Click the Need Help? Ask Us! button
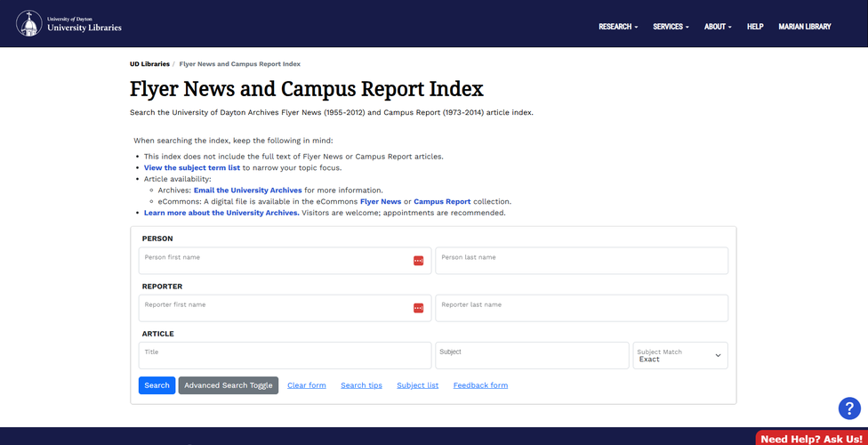Image resolution: width=868 pixels, height=445 pixels. [x=812, y=439]
